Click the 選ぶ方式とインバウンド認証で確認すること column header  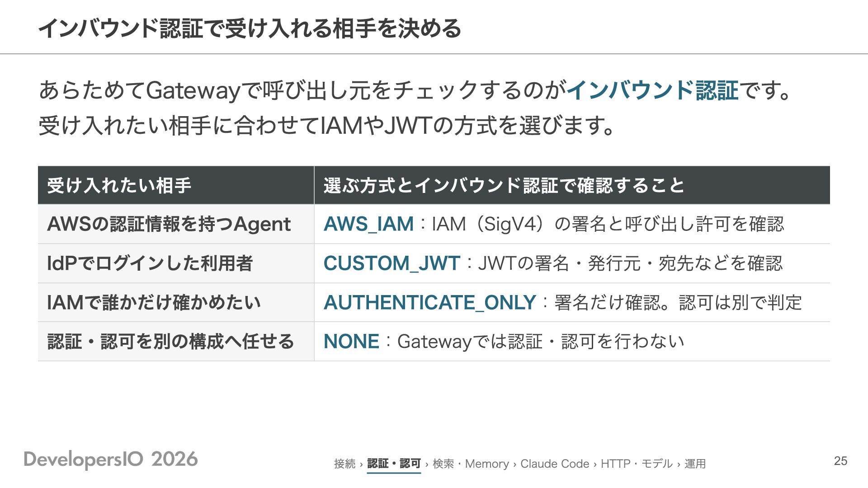pos(572,185)
